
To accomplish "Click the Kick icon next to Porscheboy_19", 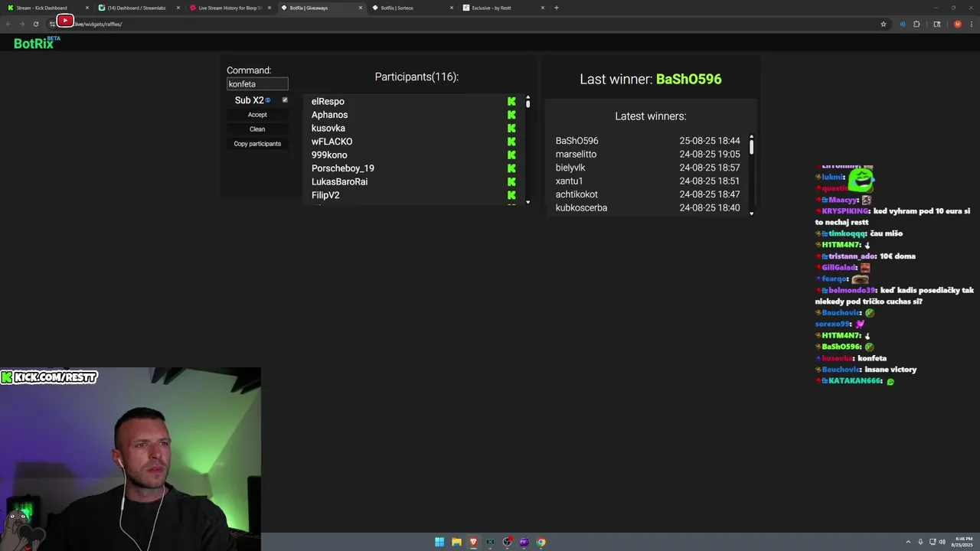I will 511,168.
